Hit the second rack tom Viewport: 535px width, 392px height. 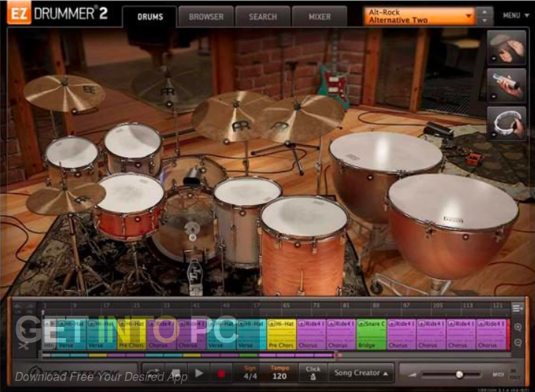coord(132,141)
